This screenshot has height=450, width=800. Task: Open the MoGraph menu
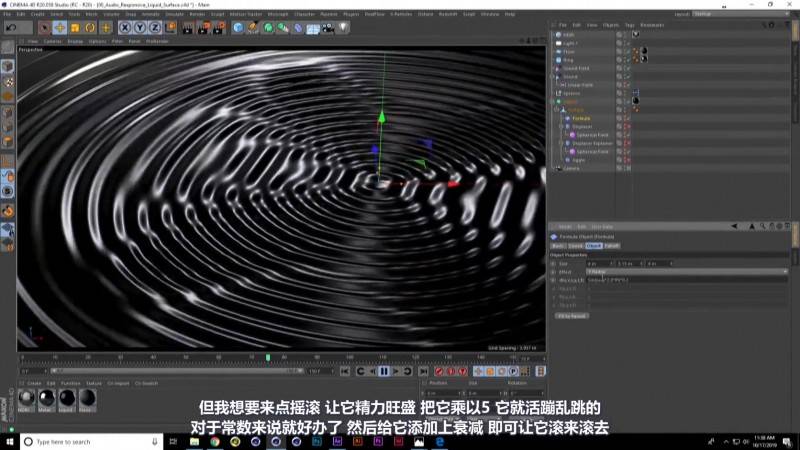tap(279, 15)
